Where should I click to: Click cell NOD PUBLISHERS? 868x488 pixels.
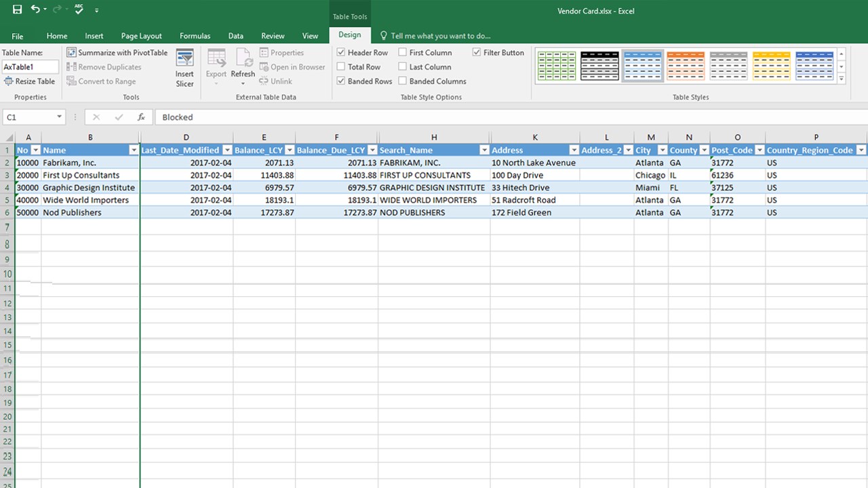434,212
